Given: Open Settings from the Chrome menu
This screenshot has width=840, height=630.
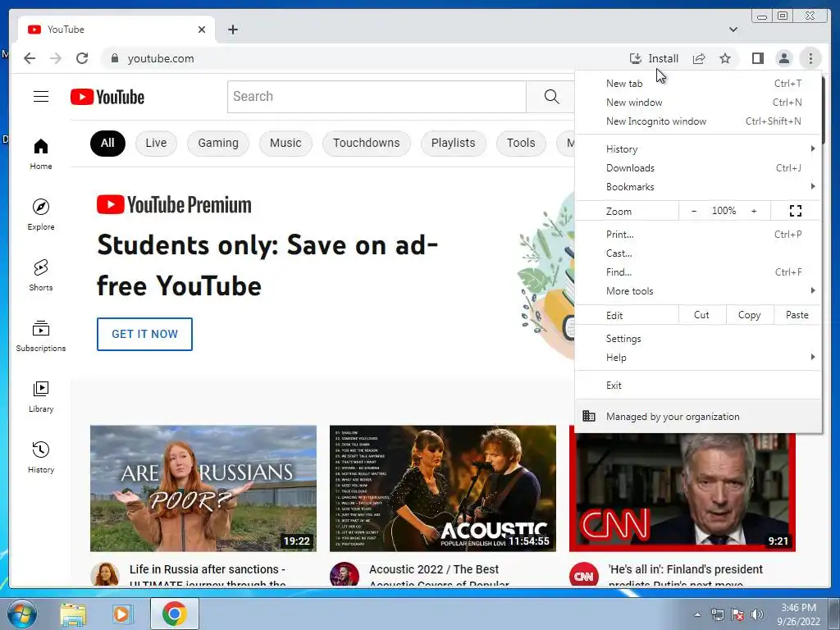Looking at the screenshot, I should click(698, 339).
